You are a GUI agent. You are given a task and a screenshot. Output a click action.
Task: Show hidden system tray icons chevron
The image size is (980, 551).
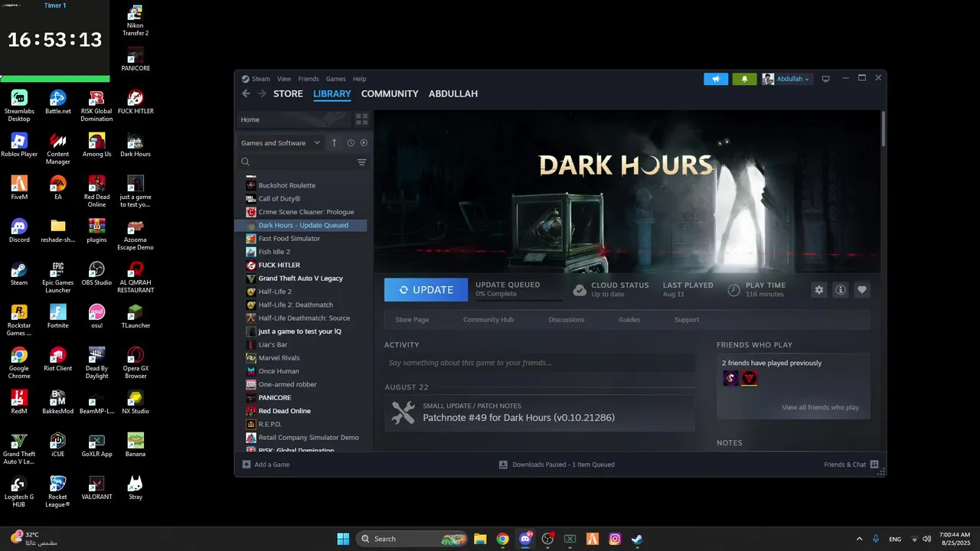pos(859,539)
